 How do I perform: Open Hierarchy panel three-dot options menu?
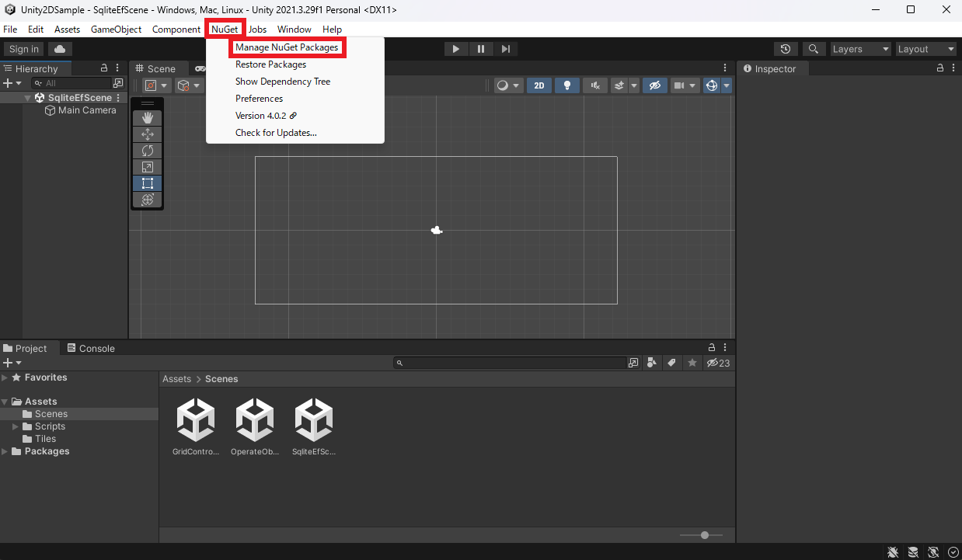[117, 68]
